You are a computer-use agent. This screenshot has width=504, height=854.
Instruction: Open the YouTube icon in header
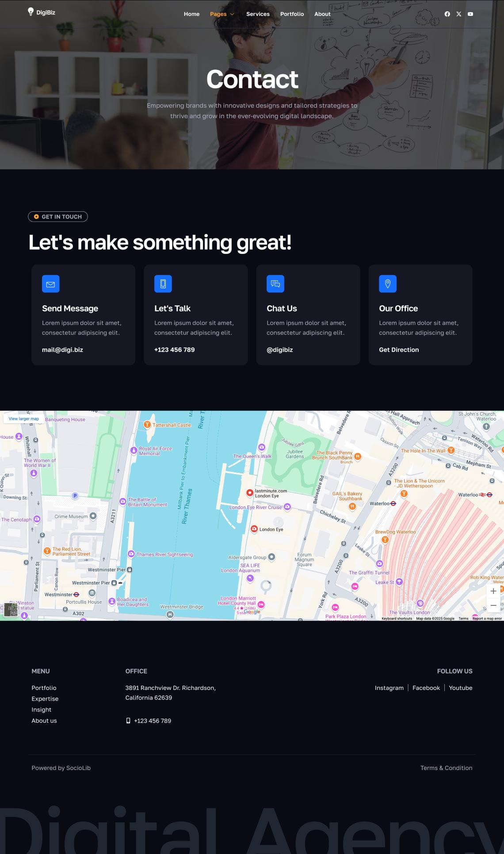470,14
